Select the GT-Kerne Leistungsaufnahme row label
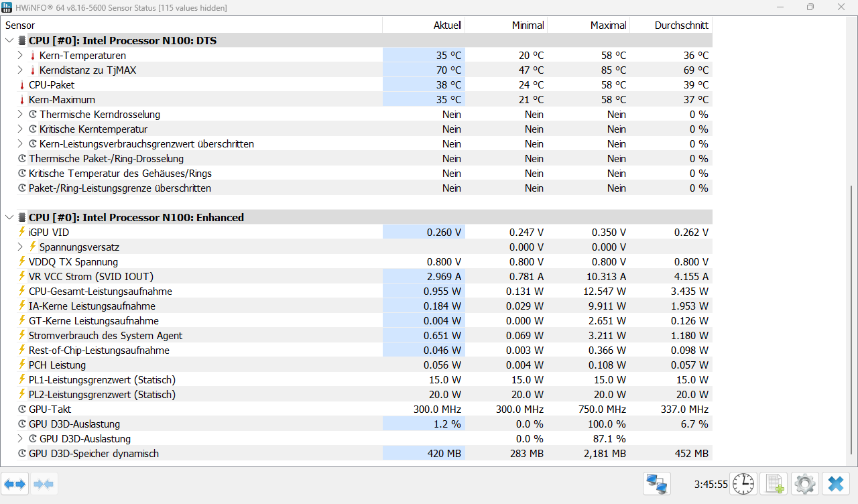This screenshot has width=858, height=504. [x=94, y=321]
